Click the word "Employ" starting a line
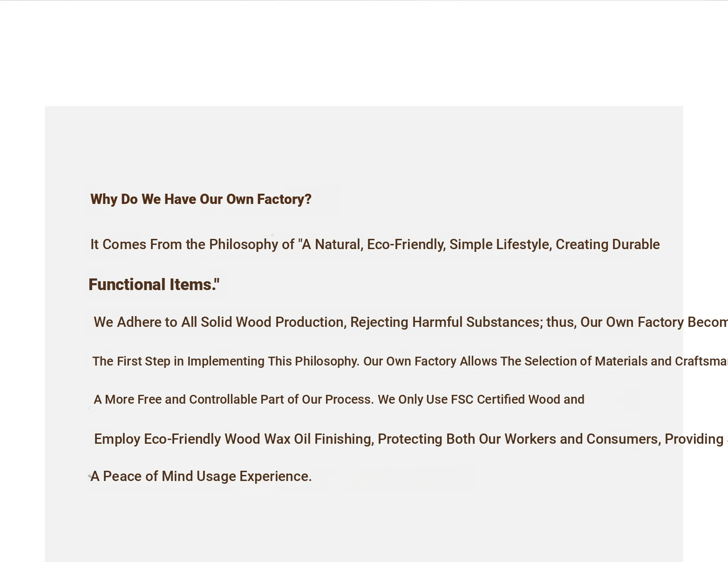This screenshot has width=728, height=562. [117, 439]
